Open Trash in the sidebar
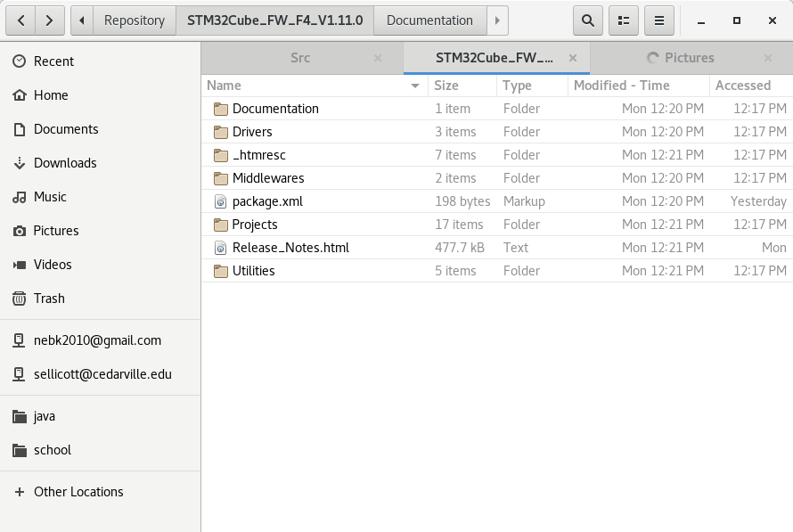The width and height of the screenshot is (793, 532). click(100, 299)
